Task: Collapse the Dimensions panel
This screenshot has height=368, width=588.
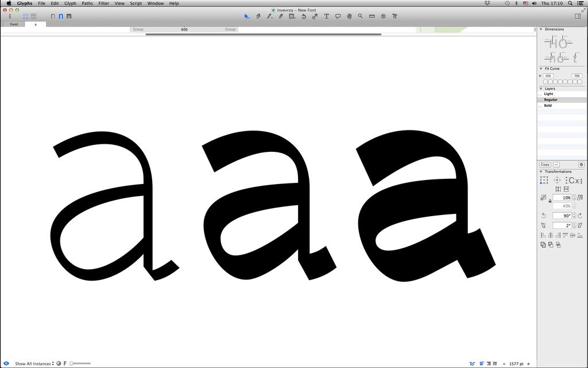Action: click(x=541, y=29)
